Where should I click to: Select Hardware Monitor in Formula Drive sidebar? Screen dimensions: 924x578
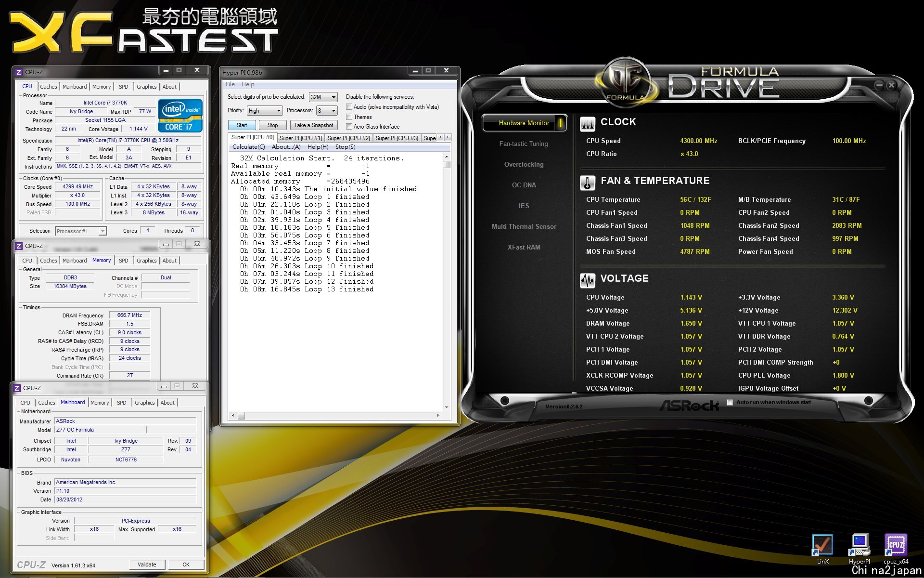(x=524, y=123)
